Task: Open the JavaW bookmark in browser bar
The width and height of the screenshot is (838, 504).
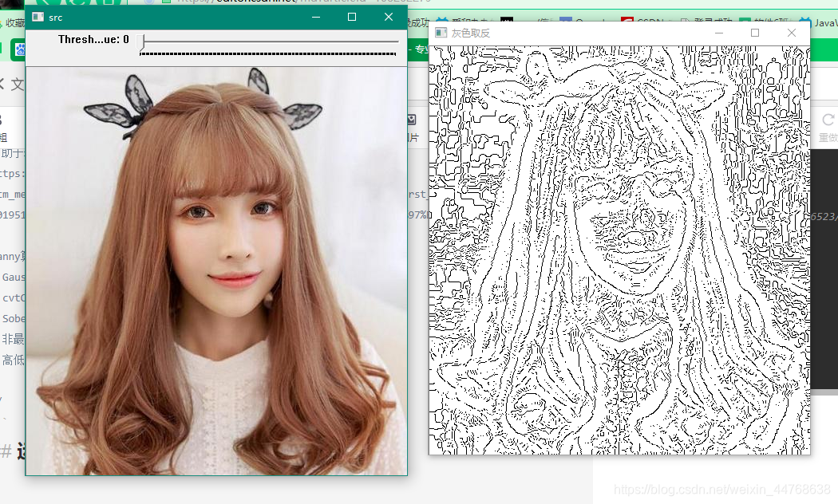Action: point(820,23)
